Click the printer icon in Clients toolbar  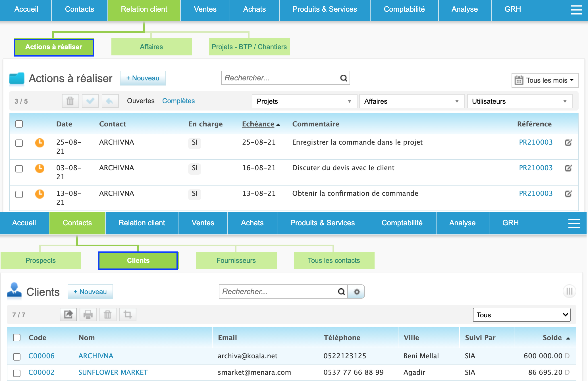point(88,315)
